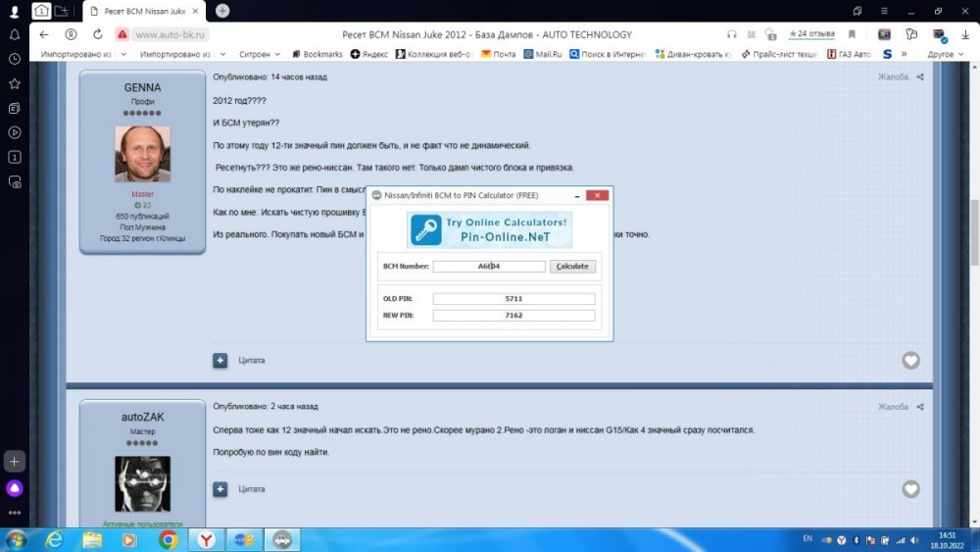
Task: Report autoZAK's post via Жалоба
Action: pos(893,406)
